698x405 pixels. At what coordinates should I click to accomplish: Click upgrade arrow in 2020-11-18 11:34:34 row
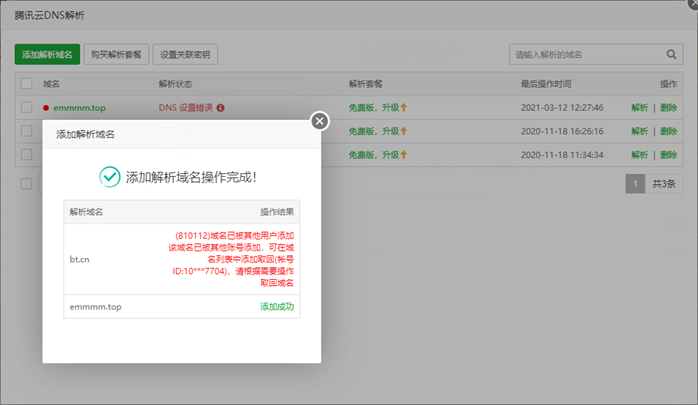pos(404,154)
